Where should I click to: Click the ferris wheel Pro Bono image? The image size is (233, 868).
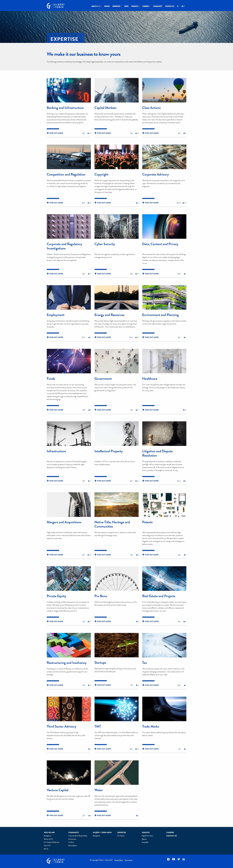(117, 579)
